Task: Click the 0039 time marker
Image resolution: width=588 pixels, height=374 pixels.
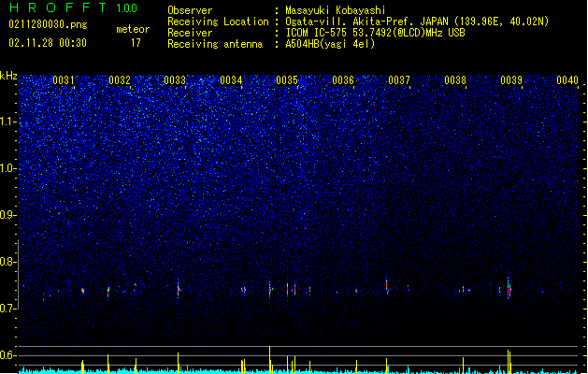Action: click(x=511, y=79)
